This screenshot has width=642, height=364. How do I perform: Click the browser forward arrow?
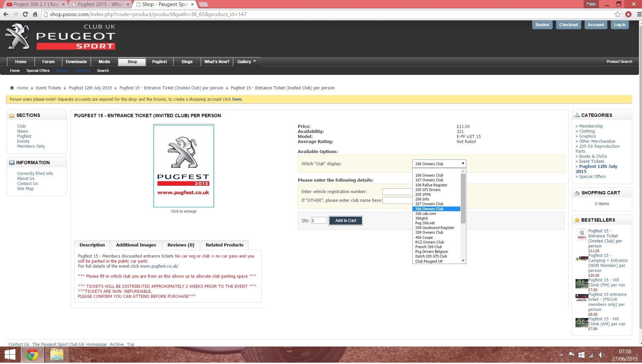click(x=15, y=14)
